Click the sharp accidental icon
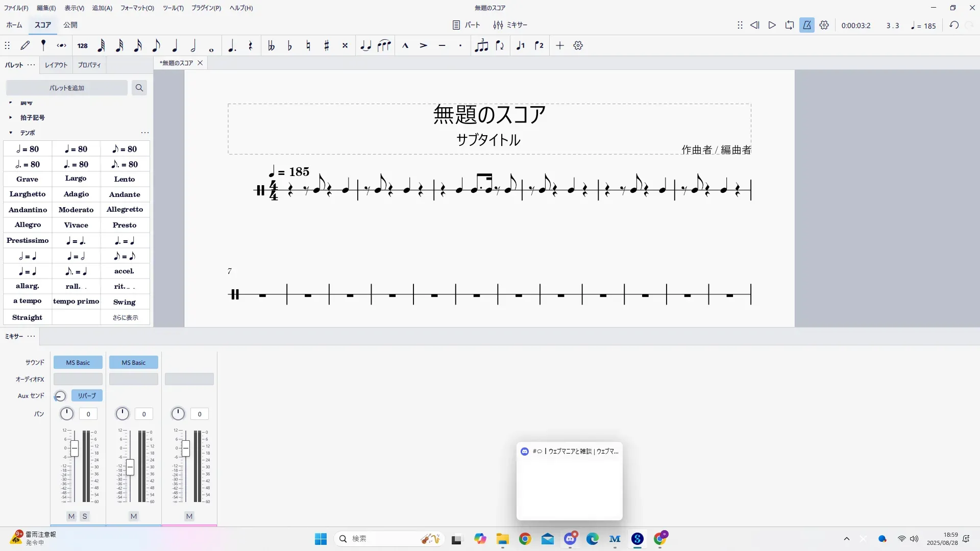The height and width of the screenshot is (551, 980). [x=327, y=45]
